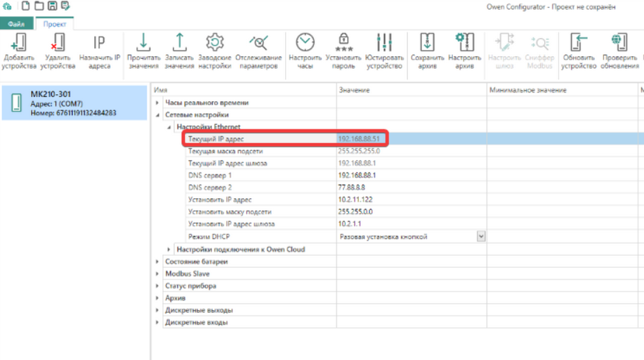Viewport: 644px width, 360px height.
Task: Select Режим DHCP row label
Action: [x=209, y=236]
